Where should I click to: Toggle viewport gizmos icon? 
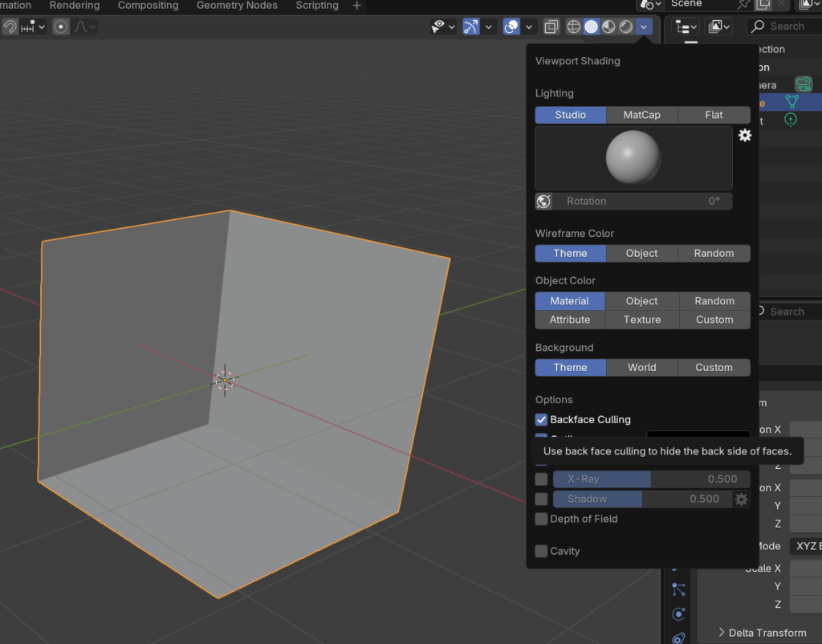(470, 26)
